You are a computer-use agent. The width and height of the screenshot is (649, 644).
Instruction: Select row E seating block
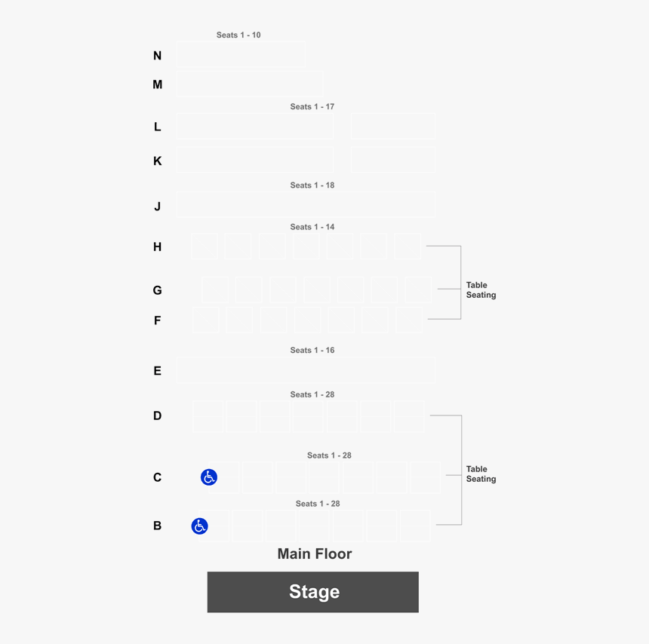[x=306, y=370]
